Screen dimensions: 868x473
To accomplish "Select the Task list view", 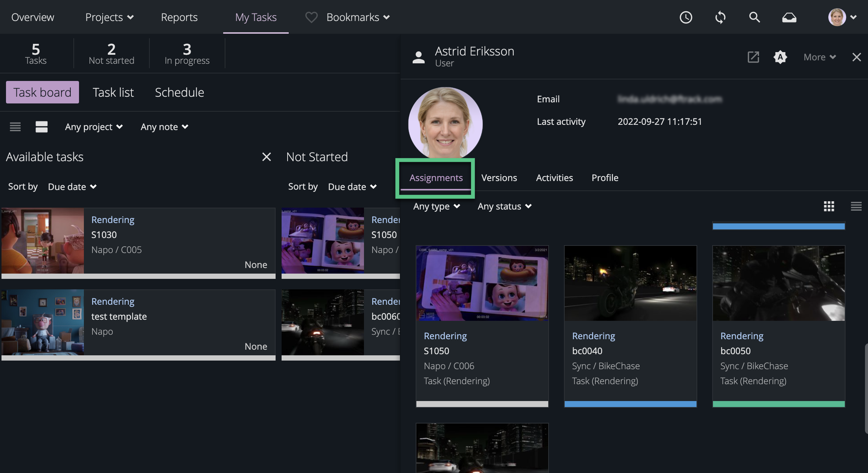I will [x=113, y=92].
